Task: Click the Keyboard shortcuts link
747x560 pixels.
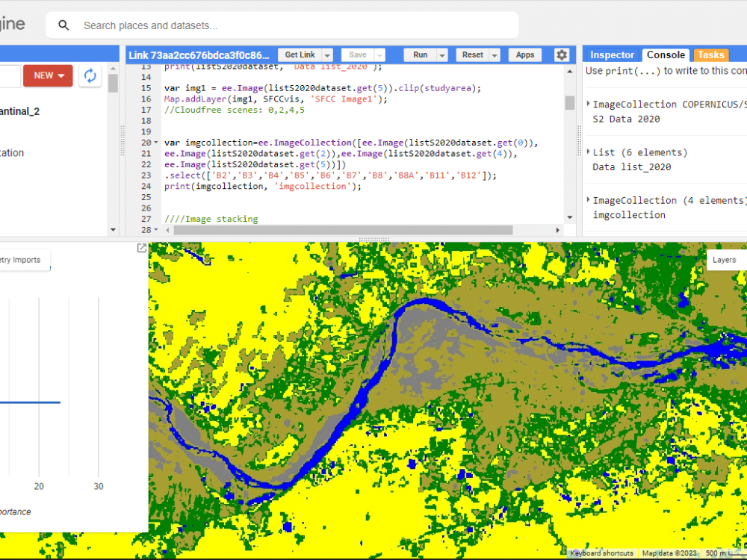Action: coord(601,553)
